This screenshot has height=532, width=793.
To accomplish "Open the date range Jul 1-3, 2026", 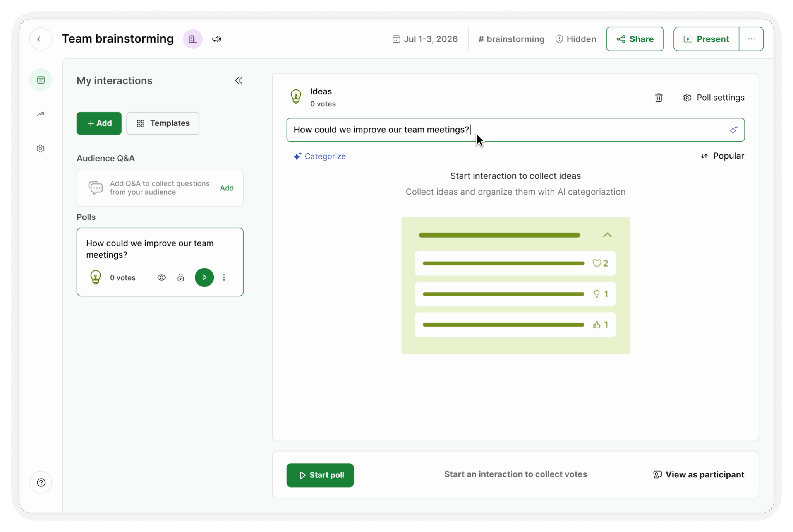I will (425, 39).
